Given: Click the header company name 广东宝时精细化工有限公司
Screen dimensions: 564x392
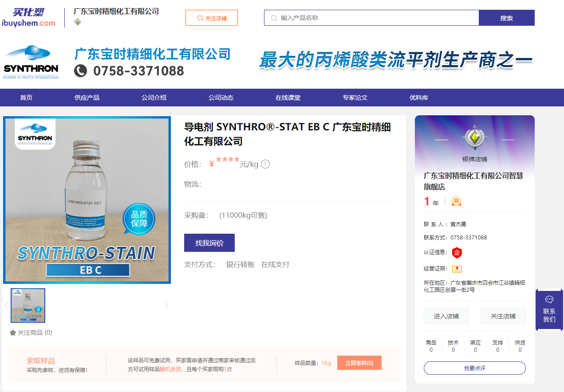Looking at the screenshot, I should point(116,12).
